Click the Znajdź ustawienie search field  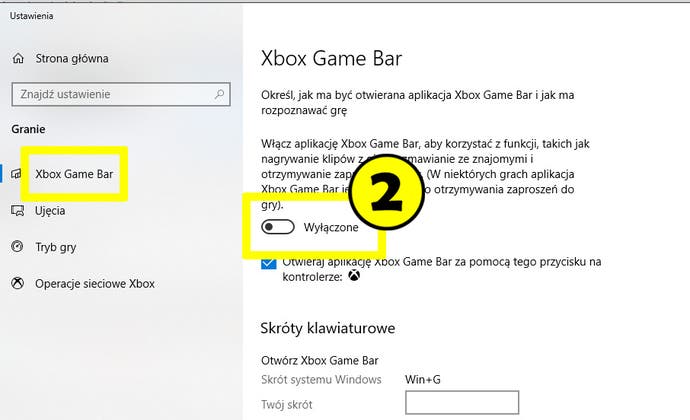(121, 94)
